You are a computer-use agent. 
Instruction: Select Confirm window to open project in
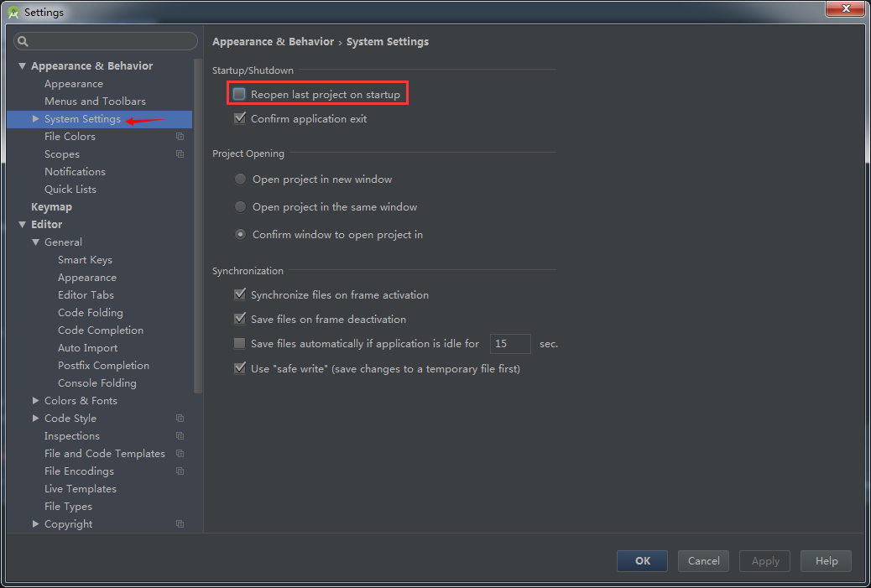[x=240, y=234]
